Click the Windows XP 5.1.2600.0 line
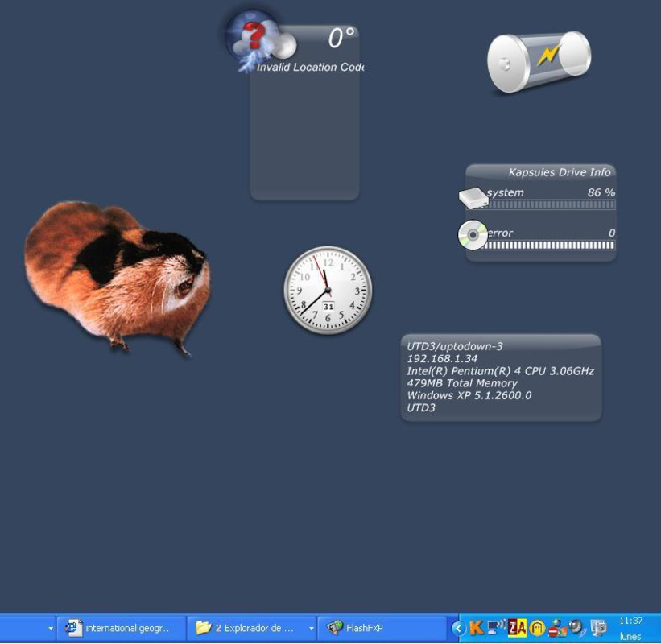This screenshot has height=644, width=661. coord(469,395)
